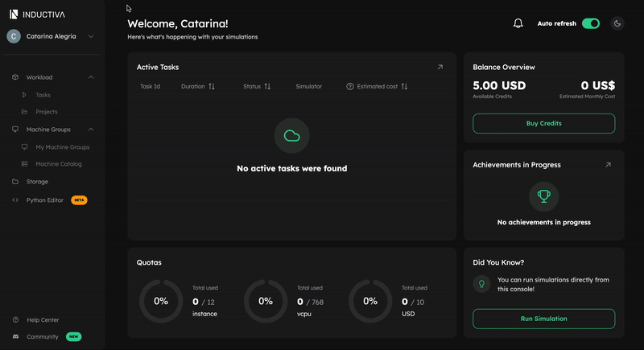Open the Community page
This screenshot has height=350, width=644.
click(42, 336)
